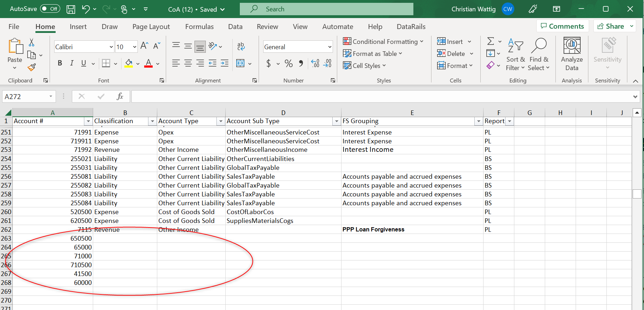Apply Percent Style format

[289, 63]
